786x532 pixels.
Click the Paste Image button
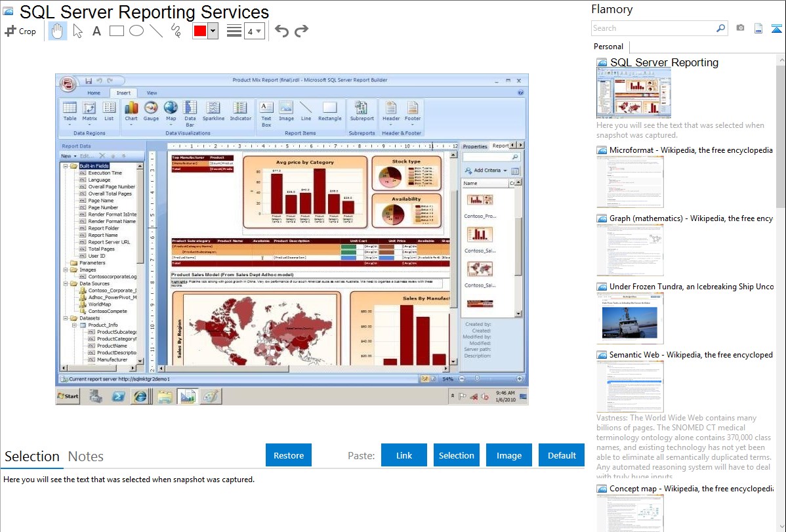click(x=508, y=455)
